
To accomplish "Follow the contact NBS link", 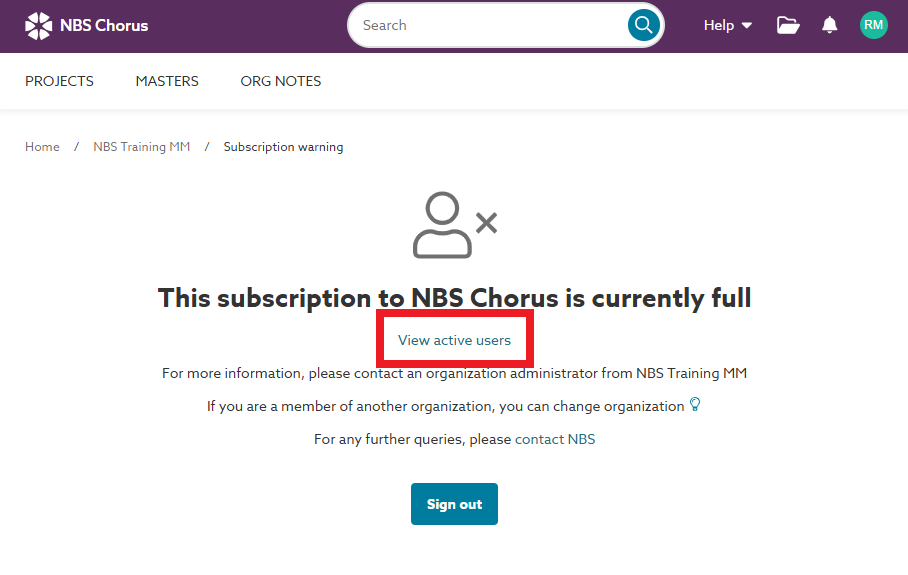I will [555, 440].
